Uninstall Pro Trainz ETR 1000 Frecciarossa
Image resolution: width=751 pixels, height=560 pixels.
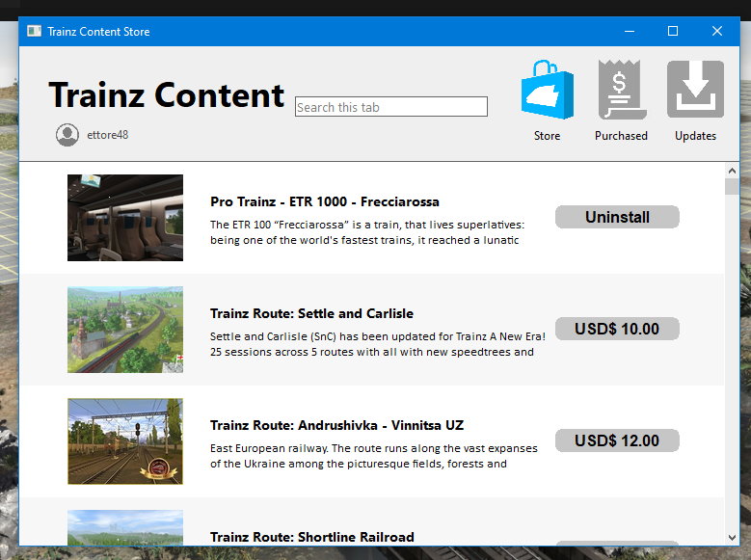click(617, 217)
